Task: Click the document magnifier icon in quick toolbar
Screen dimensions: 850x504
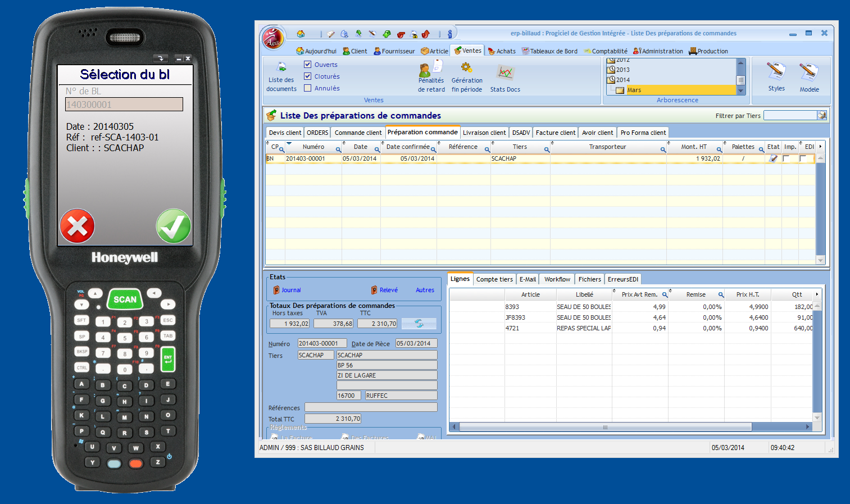Action: [x=344, y=34]
